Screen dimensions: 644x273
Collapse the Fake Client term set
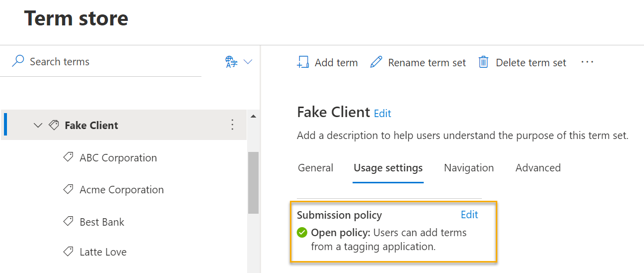[x=38, y=125]
